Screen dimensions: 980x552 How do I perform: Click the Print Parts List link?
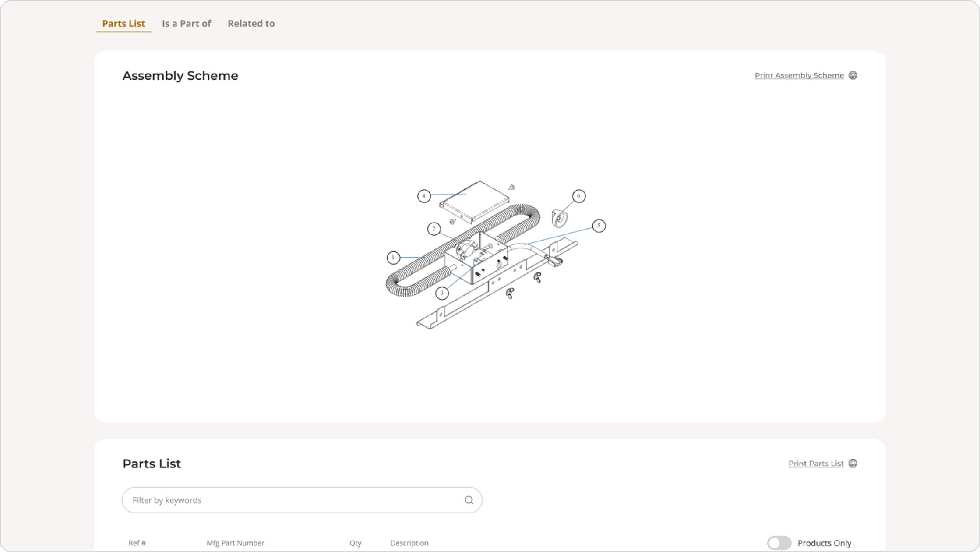(x=816, y=464)
